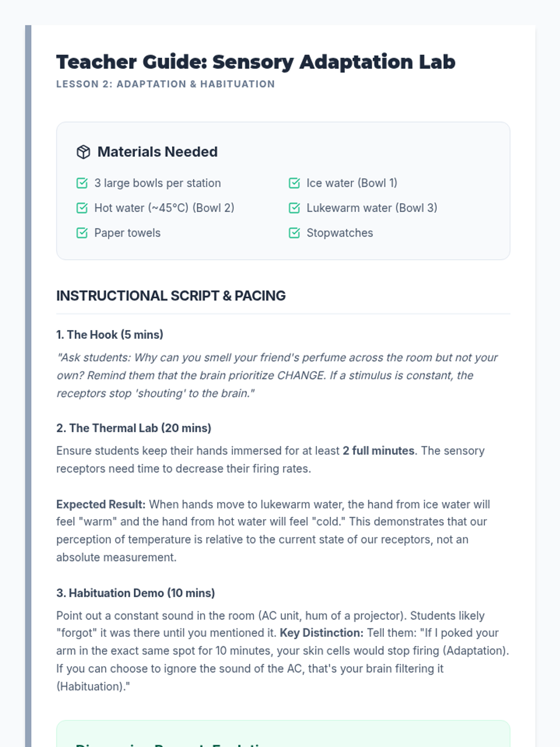Click the box icon beside Materials Needed
Viewport: 560px width, 747px height.
83,152
